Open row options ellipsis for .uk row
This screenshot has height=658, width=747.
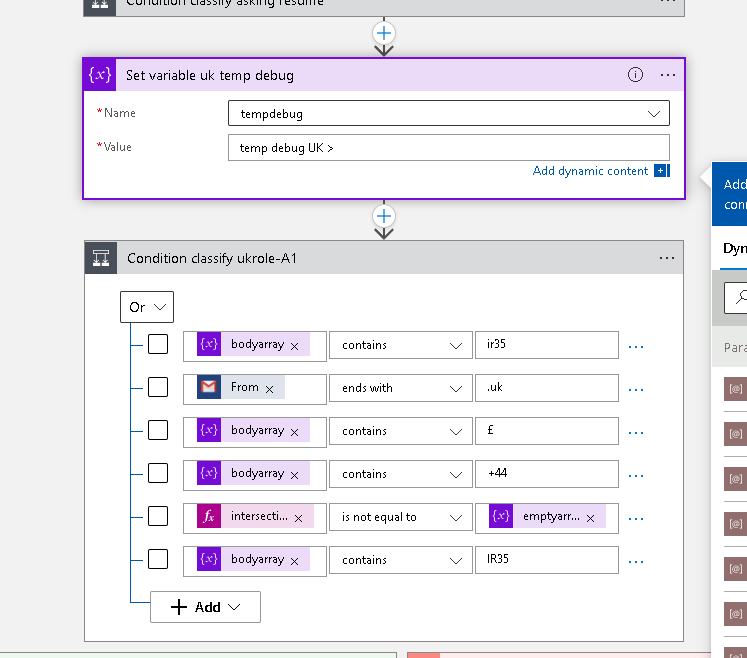tap(636, 389)
